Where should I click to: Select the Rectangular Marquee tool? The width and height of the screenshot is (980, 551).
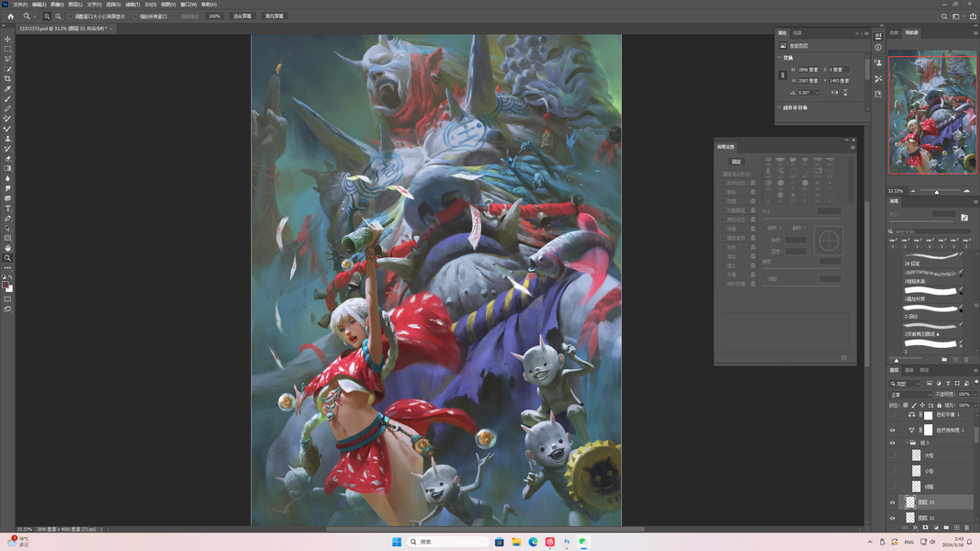click(x=7, y=49)
